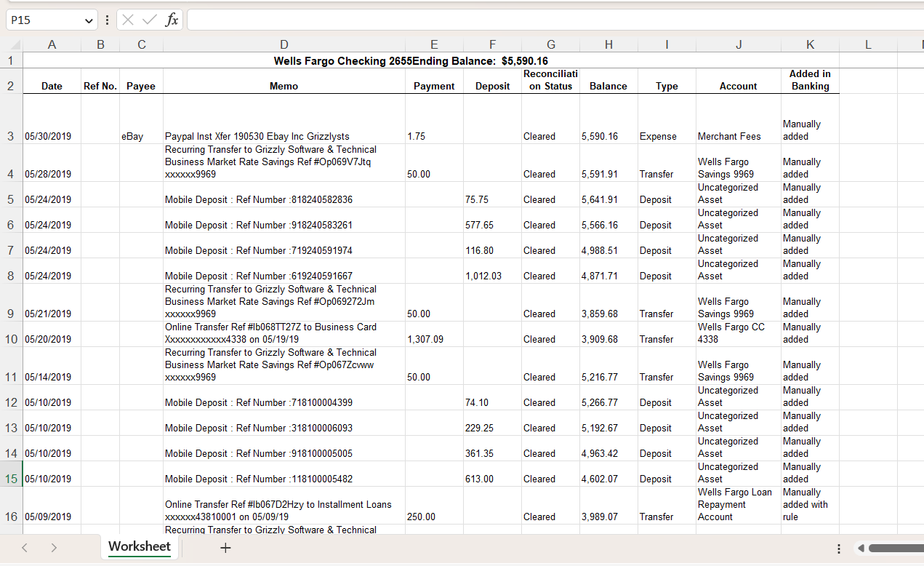Go to previous sheet arrow

(x=24, y=548)
